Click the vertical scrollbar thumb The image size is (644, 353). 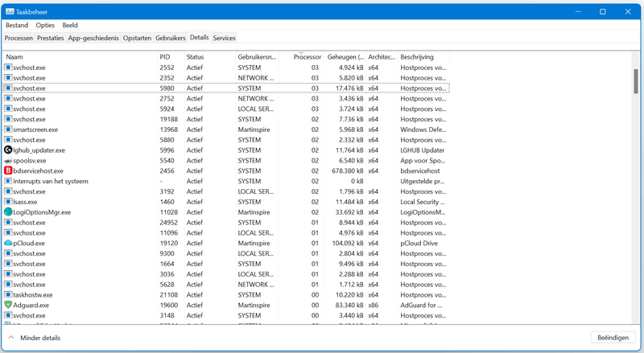tap(636, 80)
